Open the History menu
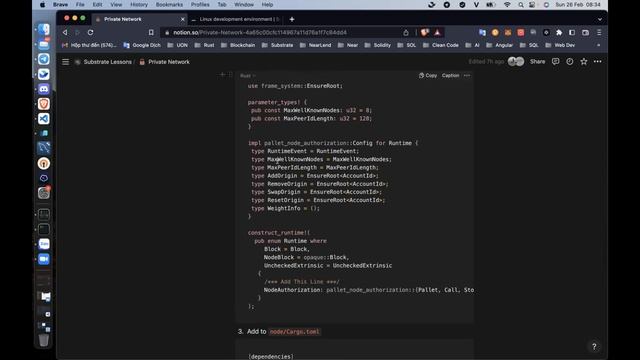This screenshot has width=640, height=360. tap(139, 5)
